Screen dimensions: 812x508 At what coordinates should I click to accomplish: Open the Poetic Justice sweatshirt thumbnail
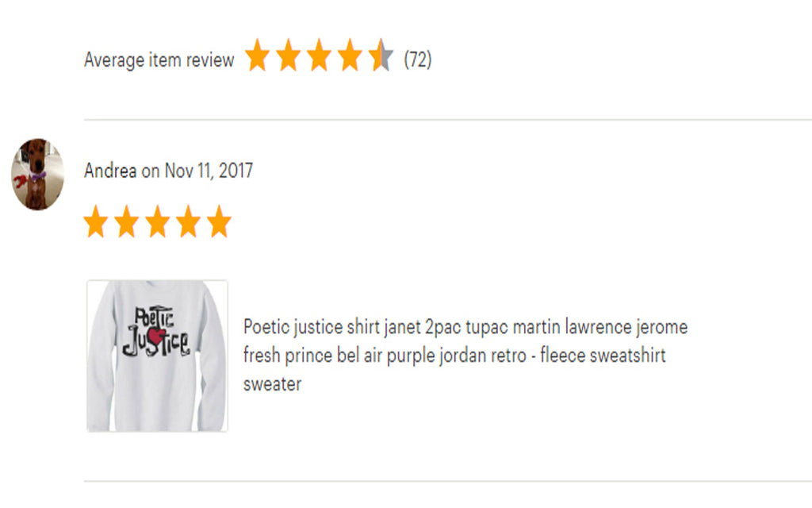[157, 356]
